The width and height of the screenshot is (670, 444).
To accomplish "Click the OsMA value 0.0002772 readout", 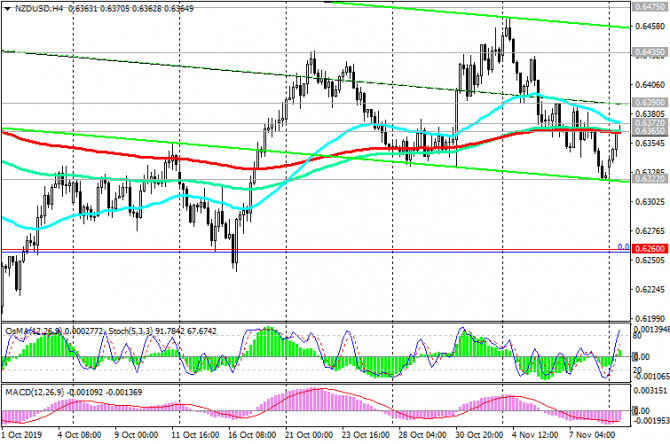I will point(85,331).
